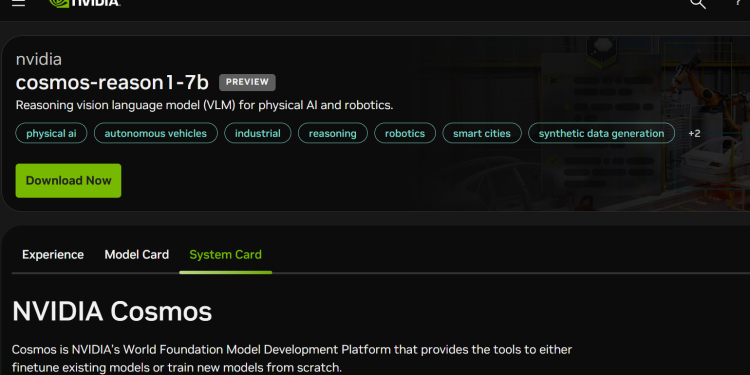Click the paragraph starting with Cosmos is NVIDIA's World Foundation Model
The image size is (750, 375).
click(x=292, y=358)
